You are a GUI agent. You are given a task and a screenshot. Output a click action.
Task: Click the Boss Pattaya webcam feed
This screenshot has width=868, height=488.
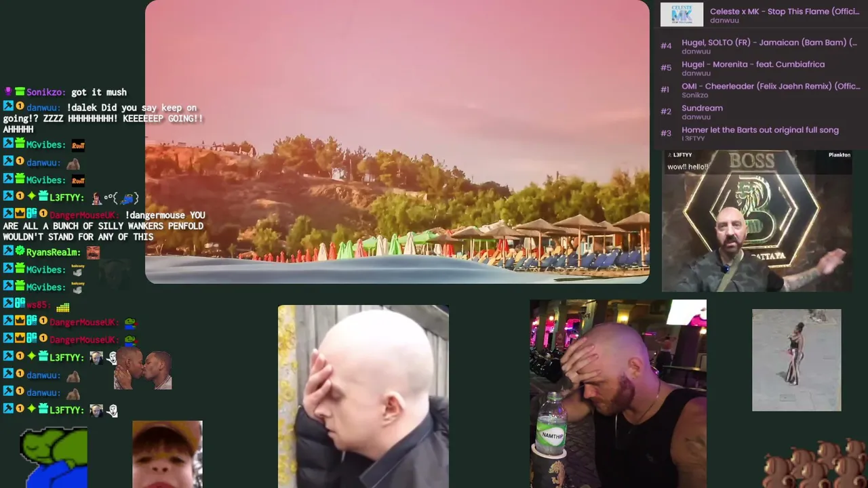756,221
